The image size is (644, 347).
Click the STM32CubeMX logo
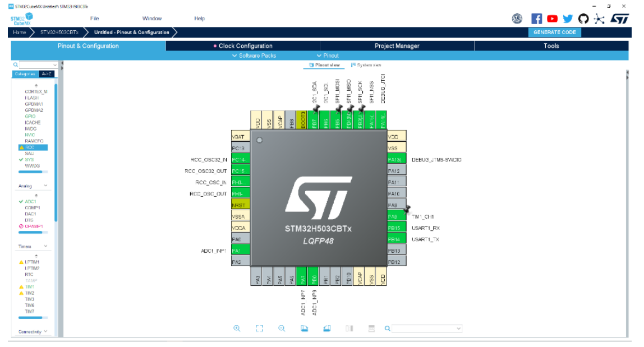(21, 19)
